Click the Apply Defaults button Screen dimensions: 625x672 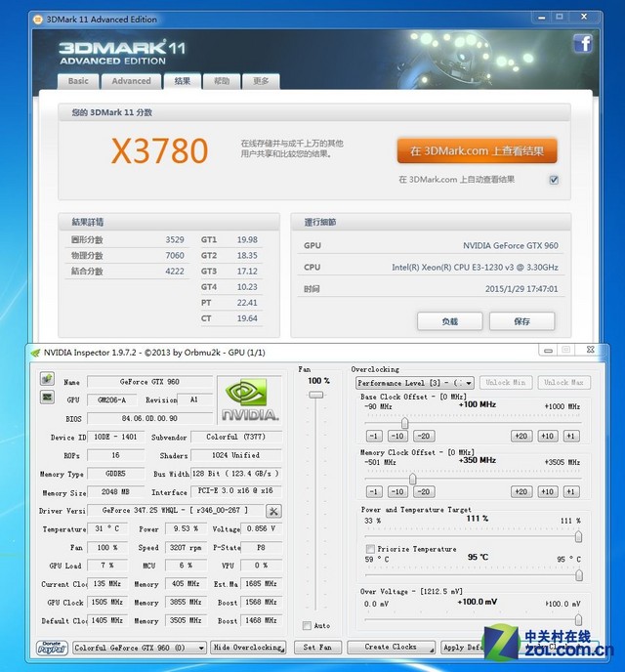(463, 648)
